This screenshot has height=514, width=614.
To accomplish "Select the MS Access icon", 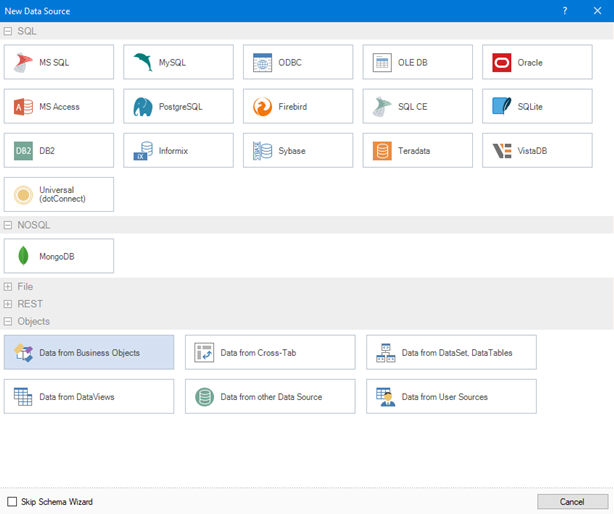I will coord(23,106).
